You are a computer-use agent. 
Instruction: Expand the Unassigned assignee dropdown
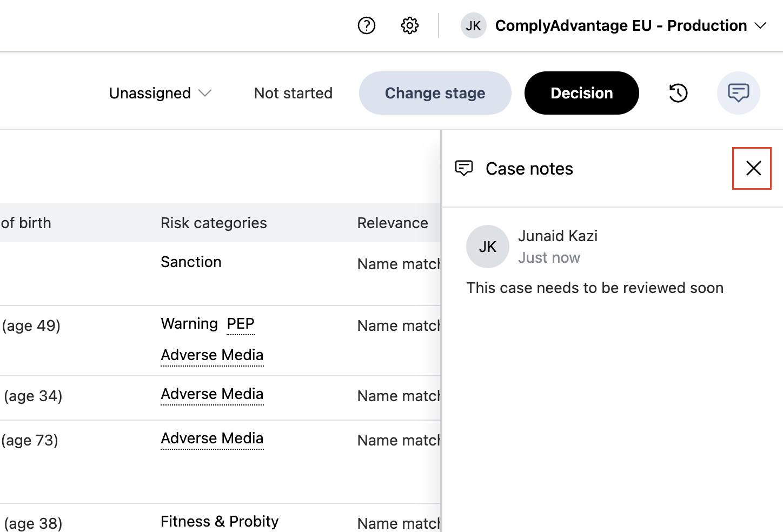(160, 93)
